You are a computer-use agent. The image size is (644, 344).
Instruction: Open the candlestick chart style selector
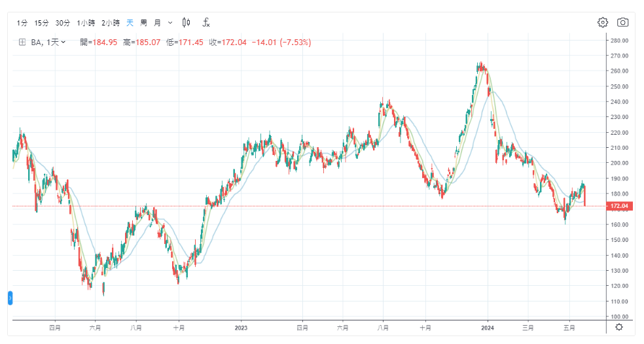point(187,22)
